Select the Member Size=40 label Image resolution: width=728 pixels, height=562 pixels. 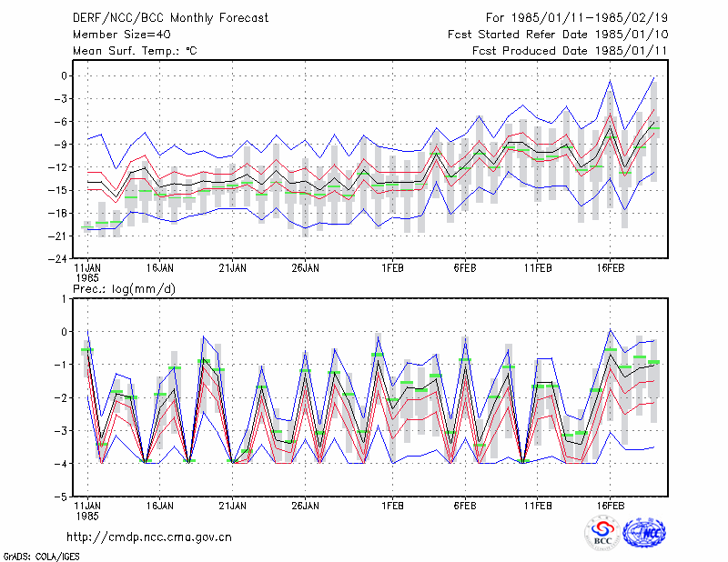[x=122, y=35]
